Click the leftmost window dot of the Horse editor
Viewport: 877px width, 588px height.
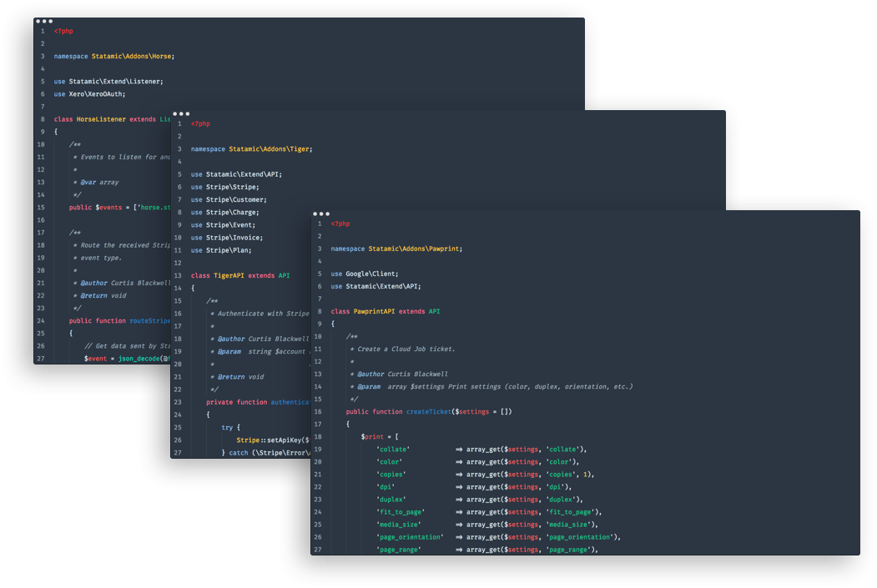coord(38,20)
